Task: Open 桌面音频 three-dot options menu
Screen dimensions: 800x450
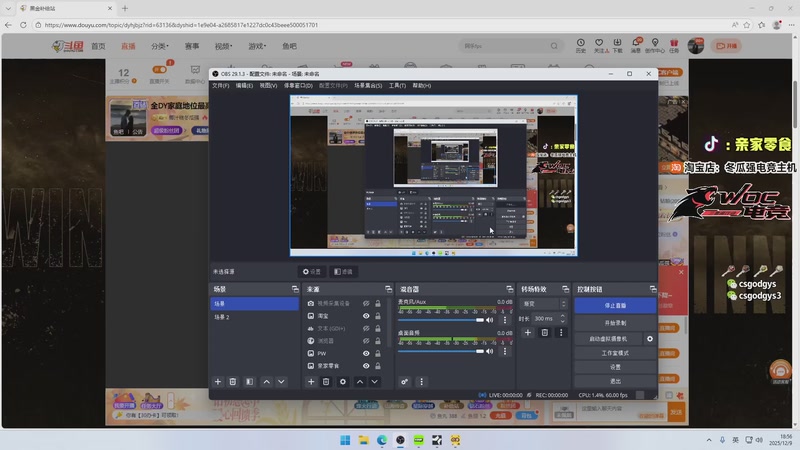Action: (505, 351)
